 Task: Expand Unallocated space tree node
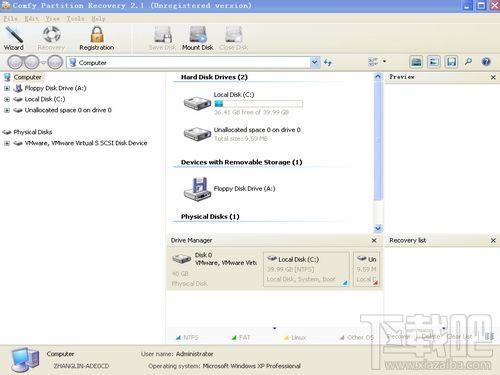(7, 110)
